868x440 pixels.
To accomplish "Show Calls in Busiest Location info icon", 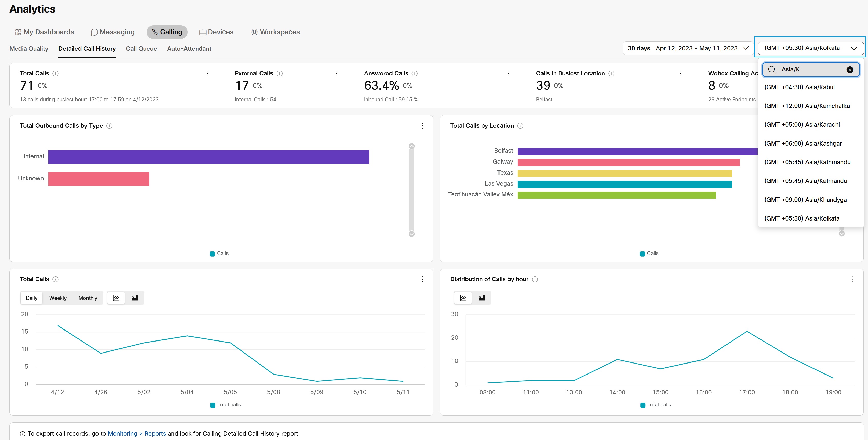I will click(611, 73).
